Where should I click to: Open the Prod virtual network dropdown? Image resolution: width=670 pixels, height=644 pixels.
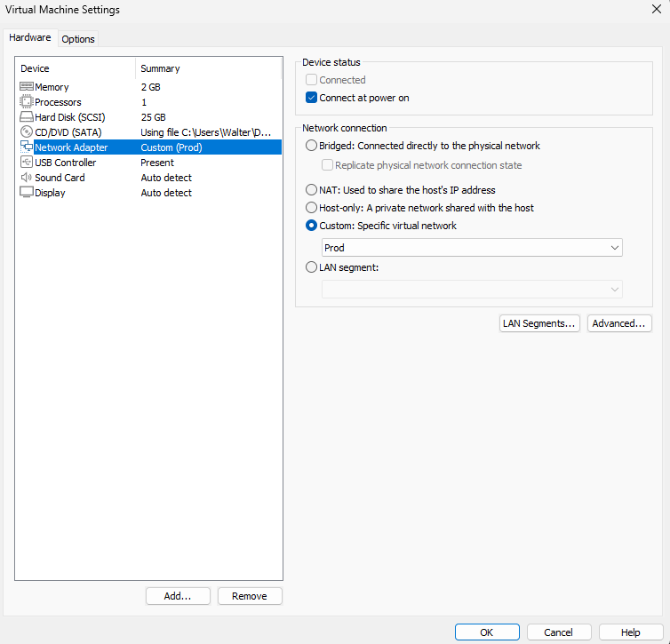472,248
